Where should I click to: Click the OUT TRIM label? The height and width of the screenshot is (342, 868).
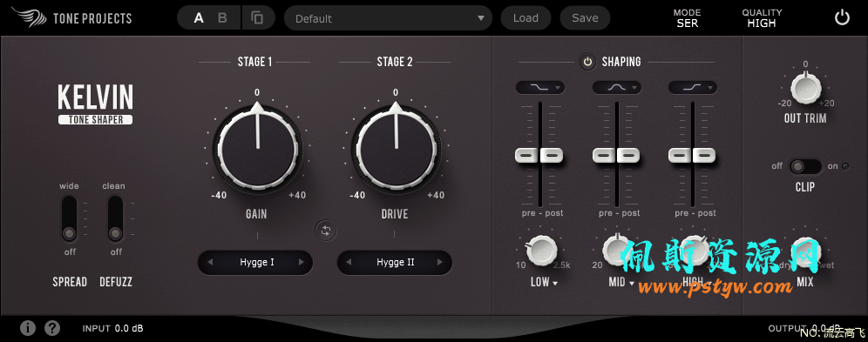pos(805,118)
